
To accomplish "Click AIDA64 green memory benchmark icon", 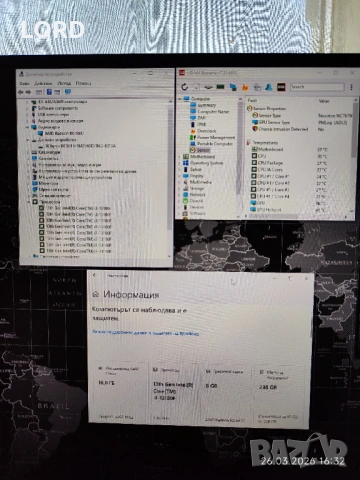I will point(220,87).
